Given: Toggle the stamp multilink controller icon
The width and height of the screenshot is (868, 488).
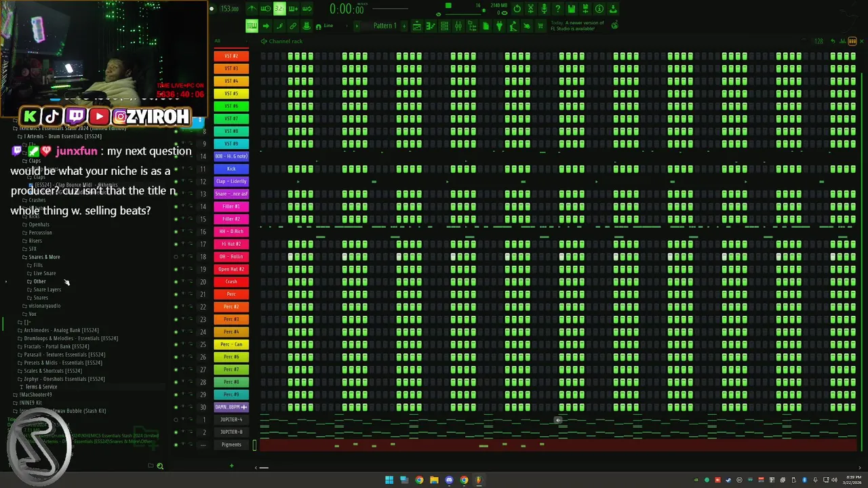Looking at the screenshot, I should click(307, 26).
